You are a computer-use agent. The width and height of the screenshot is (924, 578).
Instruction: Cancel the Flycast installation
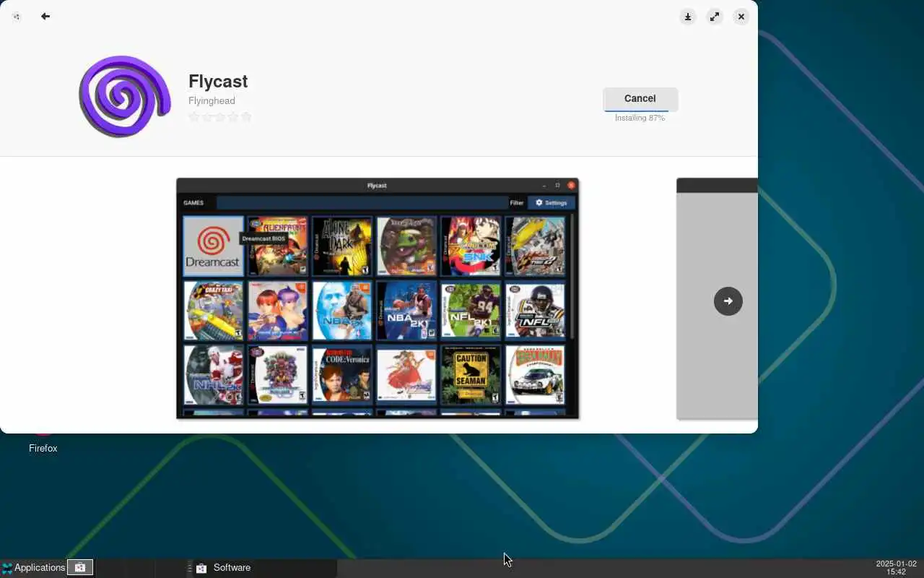tap(640, 99)
